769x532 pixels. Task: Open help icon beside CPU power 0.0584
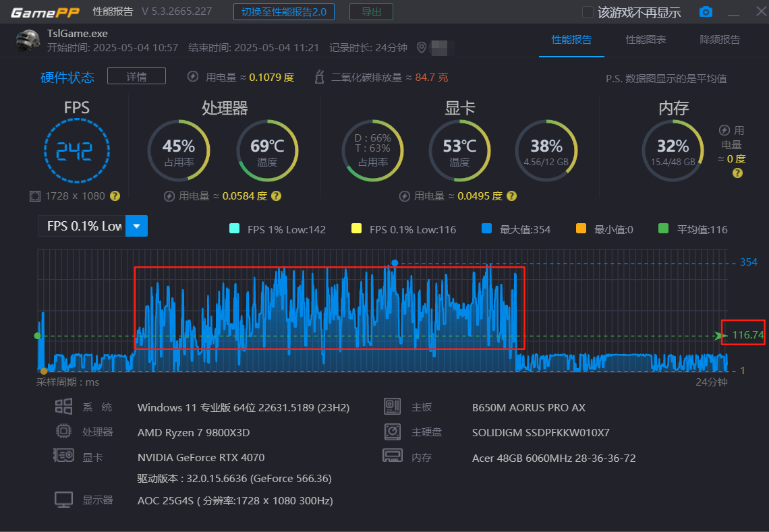276,196
